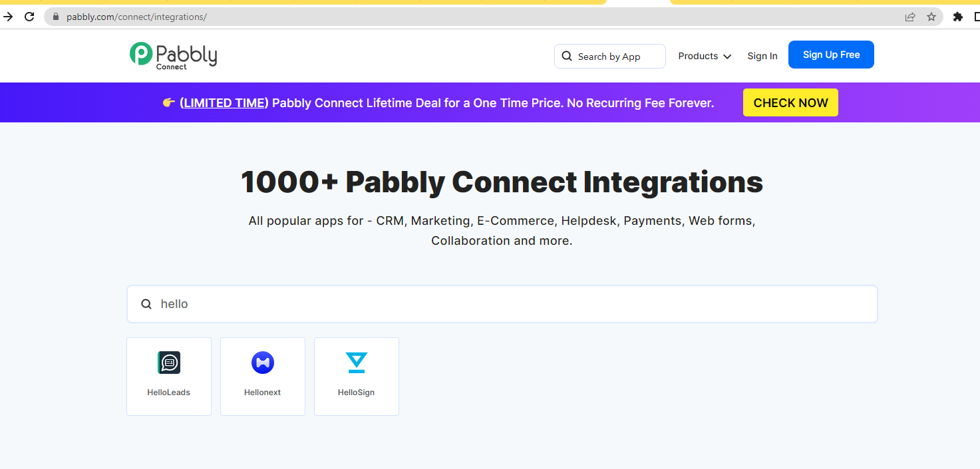The width and height of the screenshot is (980, 469).
Task: Click the browser forward arrow
Action: point(8,17)
